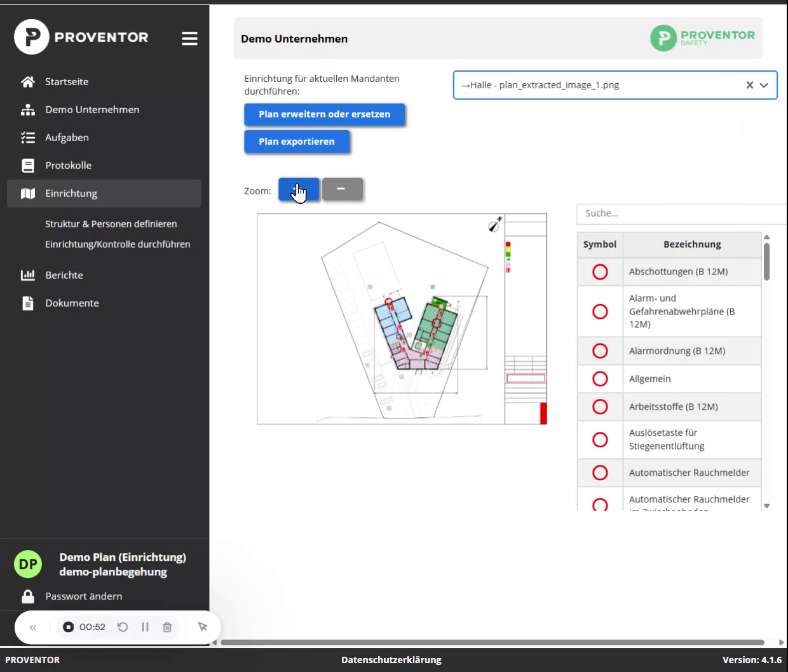Viewport: 788px width, 672px height.
Task: Zoom in with the plus button
Action: (299, 189)
